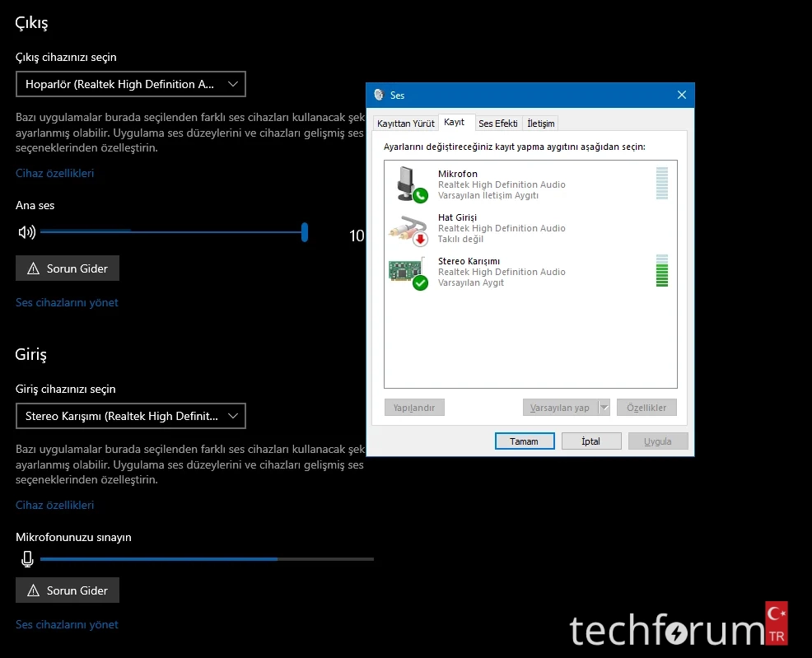
Task: Click the Ana ses speaker volume icon
Action: pyautogui.click(x=27, y=232)
